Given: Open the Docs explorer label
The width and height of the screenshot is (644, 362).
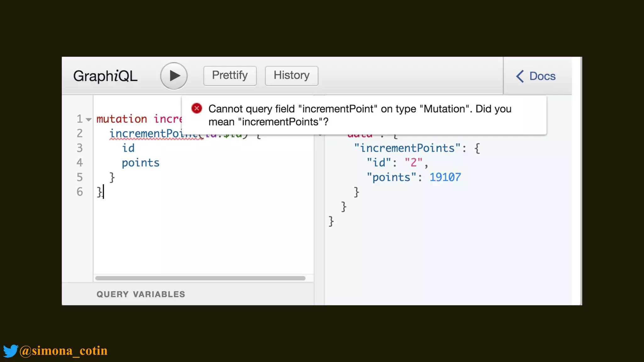Looking at the screenshot, I should 542,76.
